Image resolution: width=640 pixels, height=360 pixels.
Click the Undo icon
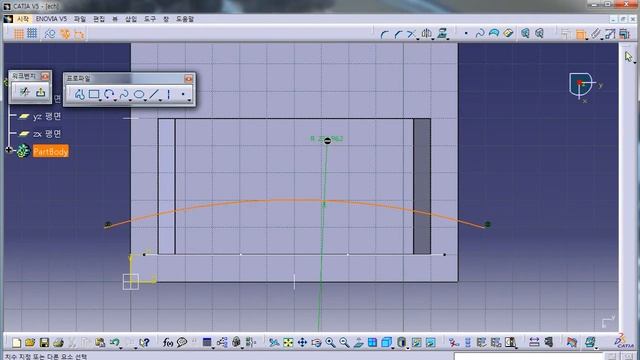coord(115,342)
